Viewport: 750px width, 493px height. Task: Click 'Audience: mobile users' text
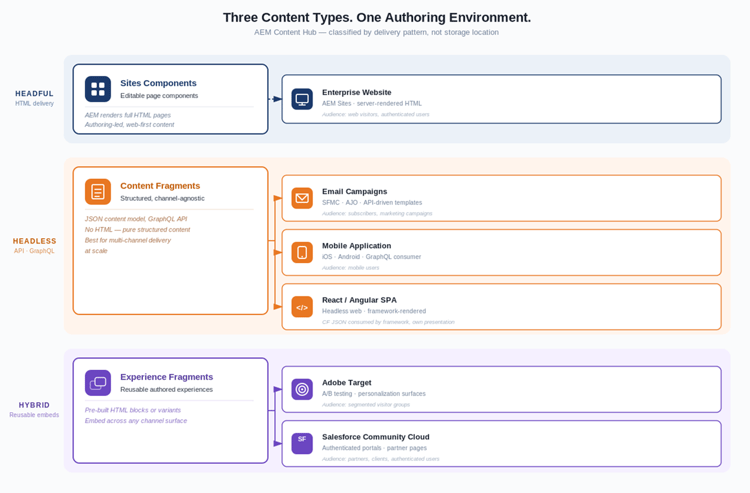click(x=351, y=268)
